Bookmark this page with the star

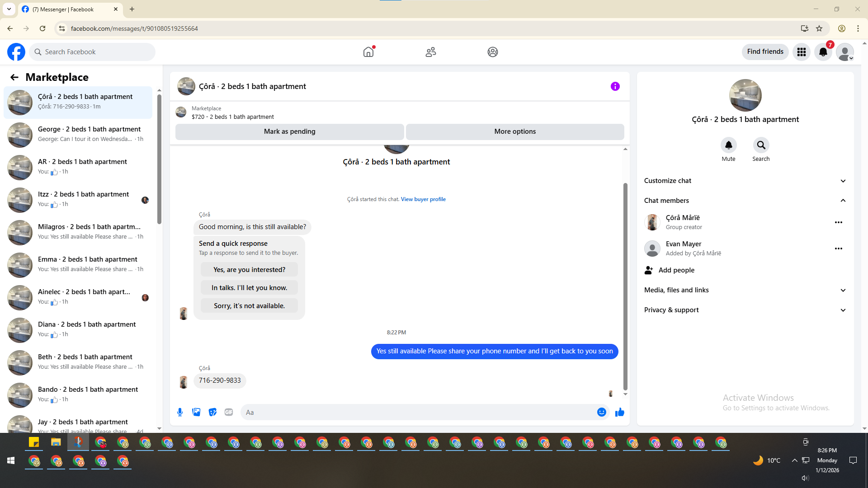819,28
